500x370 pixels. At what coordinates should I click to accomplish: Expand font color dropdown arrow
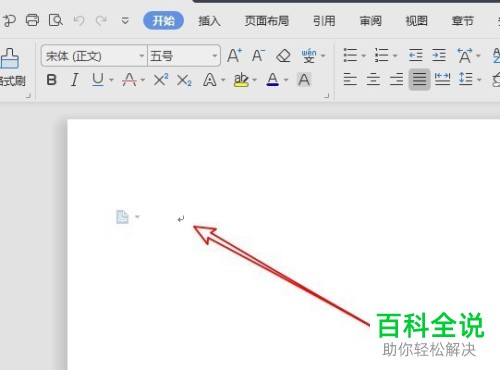[286, 80]
